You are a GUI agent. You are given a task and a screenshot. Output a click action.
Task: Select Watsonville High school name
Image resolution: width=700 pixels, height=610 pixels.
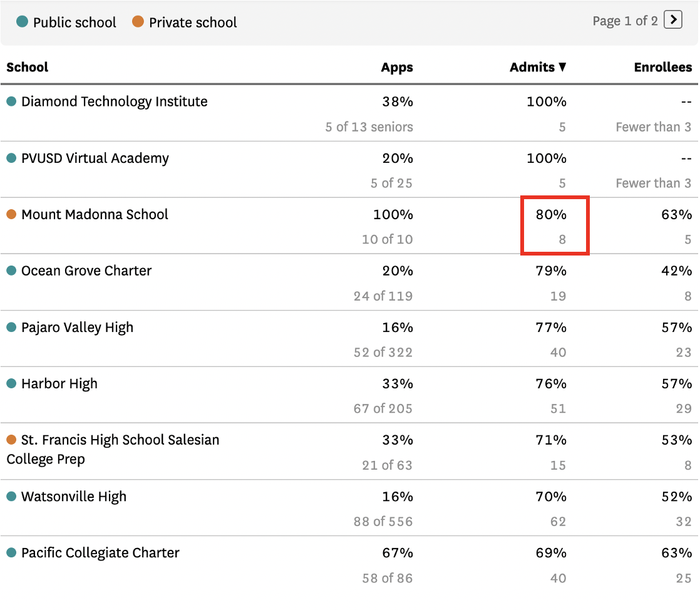(x=74, y=497)
